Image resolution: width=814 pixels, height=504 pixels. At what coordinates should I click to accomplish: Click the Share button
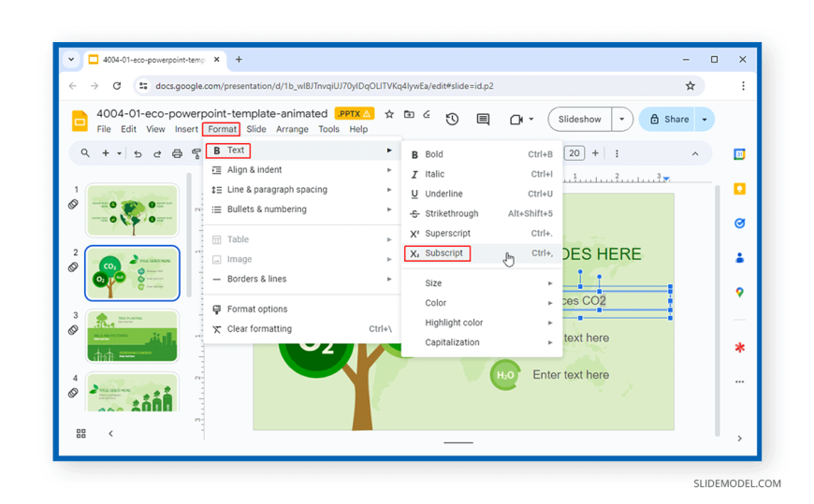tap(669, 120)
